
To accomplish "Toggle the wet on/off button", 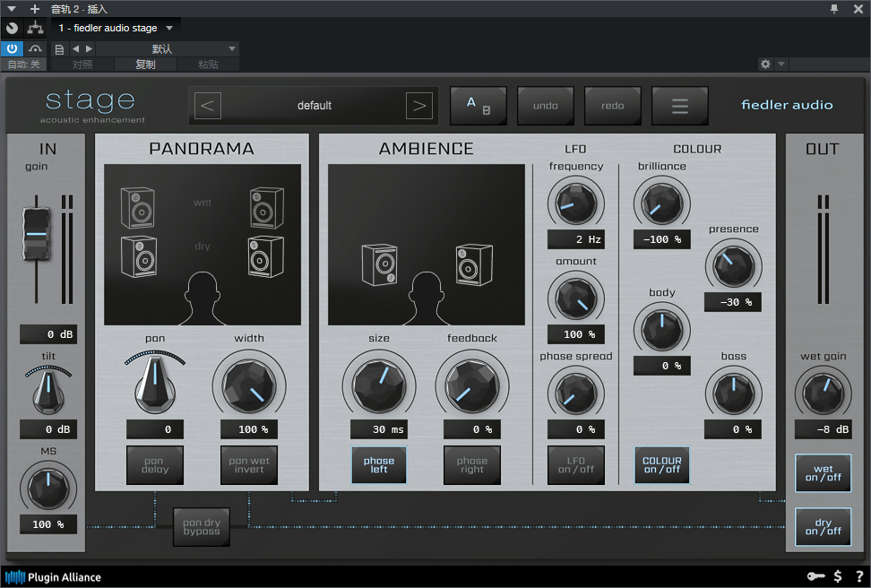I will tap(824, 473).
